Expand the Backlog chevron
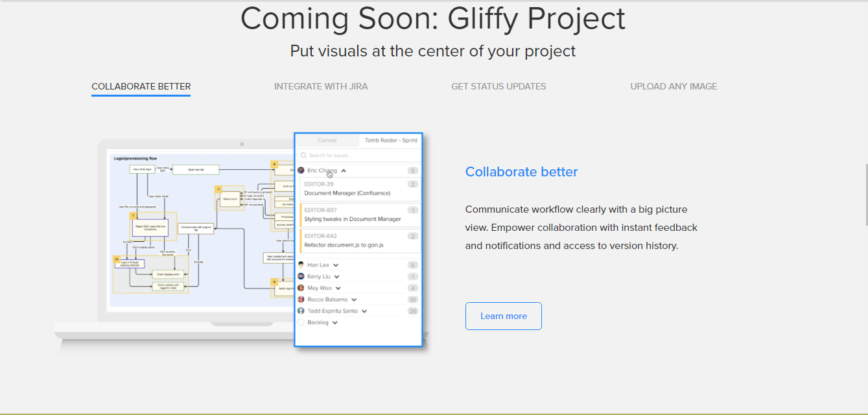Image resolution: width=868 pixels, height=415 pixels. [x=335, y=323]
